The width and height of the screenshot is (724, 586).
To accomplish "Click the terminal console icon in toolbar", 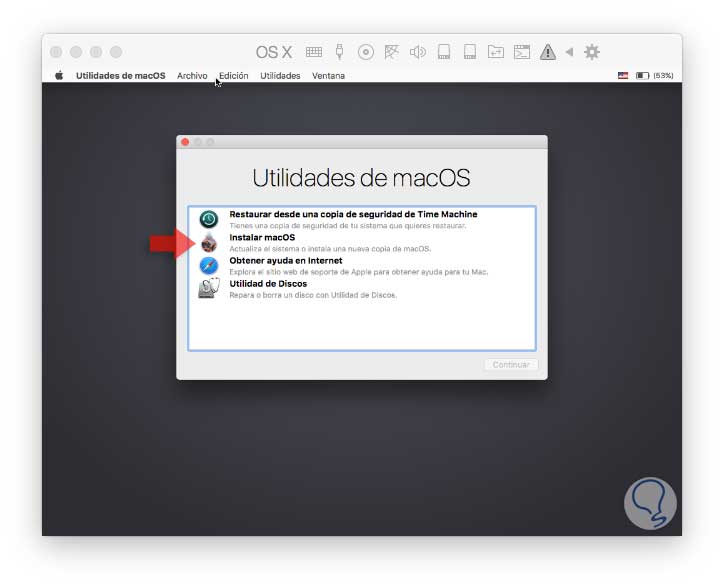I will [522, 52].
